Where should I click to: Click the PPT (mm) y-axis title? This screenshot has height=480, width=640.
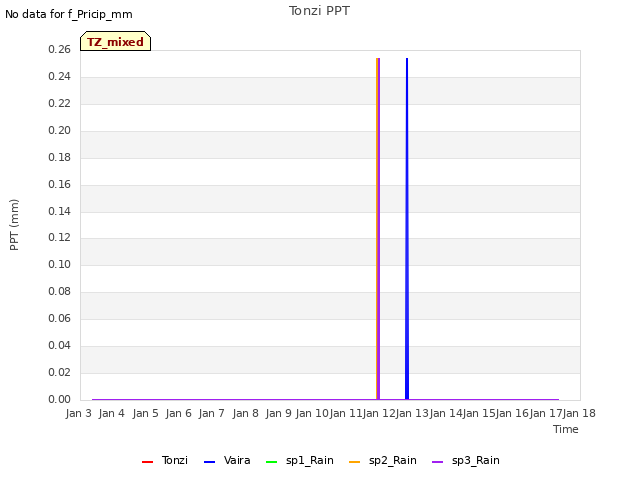click(x=14, y=225)
